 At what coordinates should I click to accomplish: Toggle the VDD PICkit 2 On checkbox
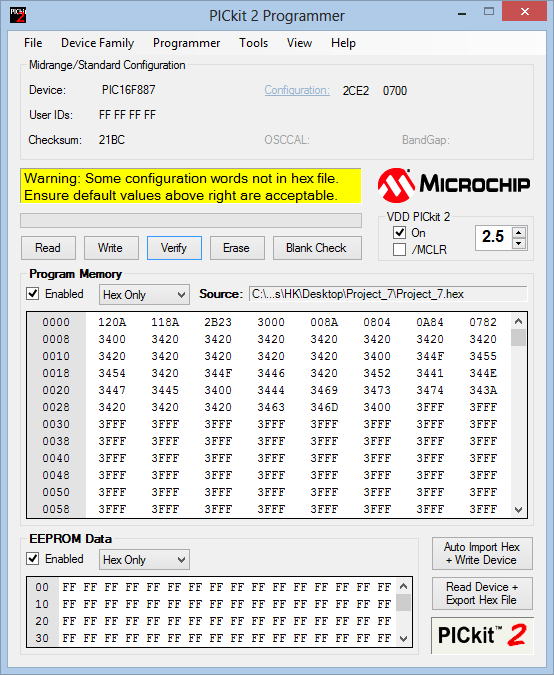[399, 233]
